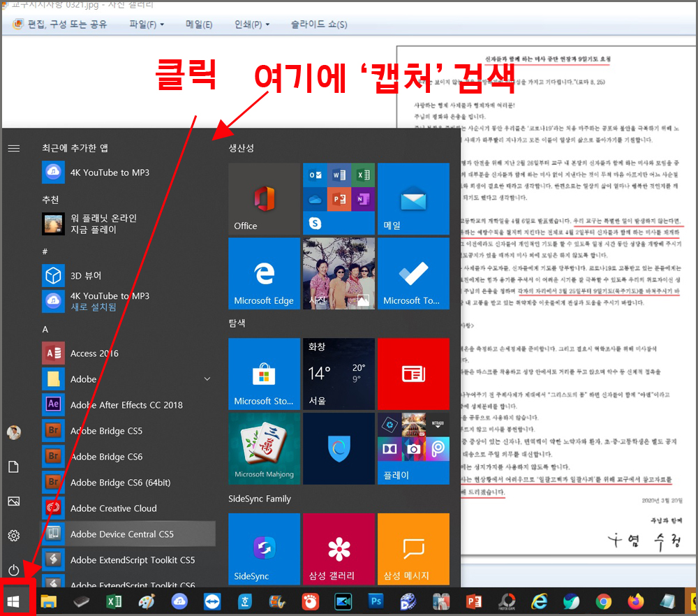Start 슬라이드 쇼(S) in photo gallery
Image resolution: width=698 pixels, height=616 pixels.
click(x=319, y=24)
